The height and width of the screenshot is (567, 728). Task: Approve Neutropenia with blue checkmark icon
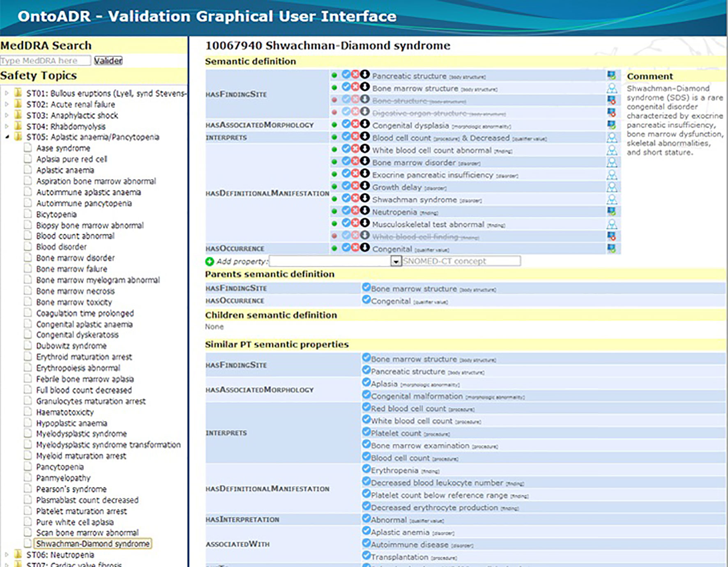pyautogui.click(x=346, y=210)
